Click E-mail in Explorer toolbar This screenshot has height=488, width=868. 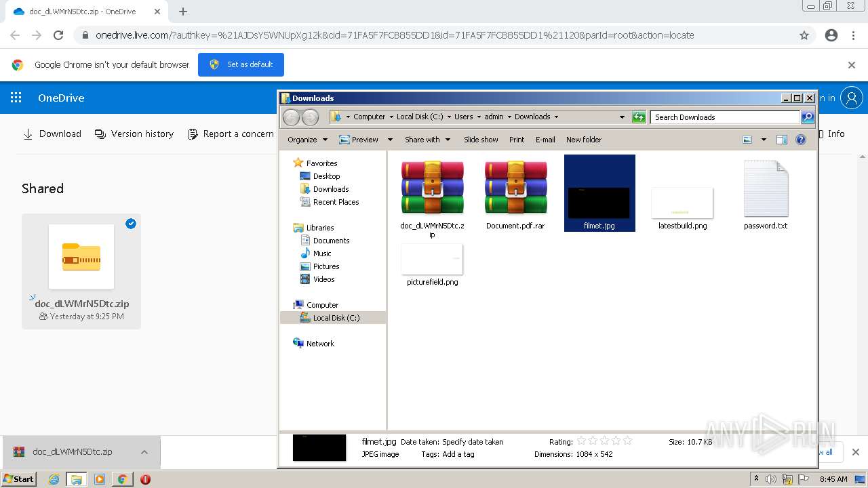(x=545, y=140)
